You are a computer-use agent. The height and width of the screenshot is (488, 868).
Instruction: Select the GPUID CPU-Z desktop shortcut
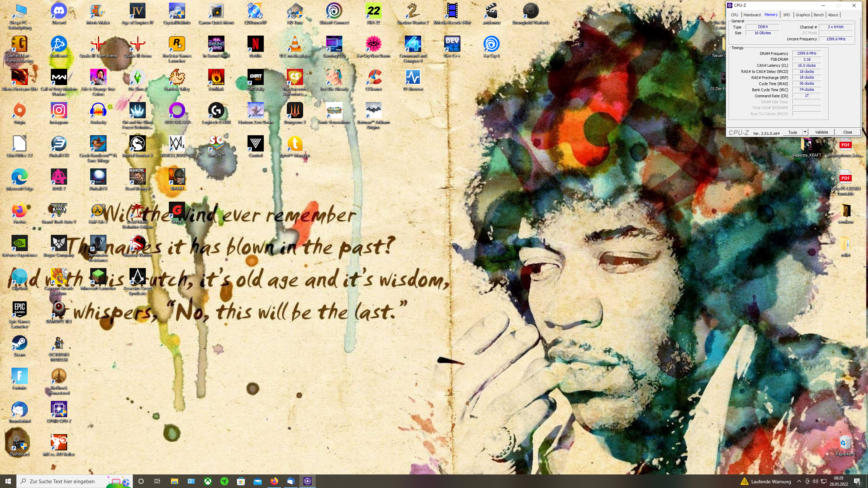click(x=59, y=410)
